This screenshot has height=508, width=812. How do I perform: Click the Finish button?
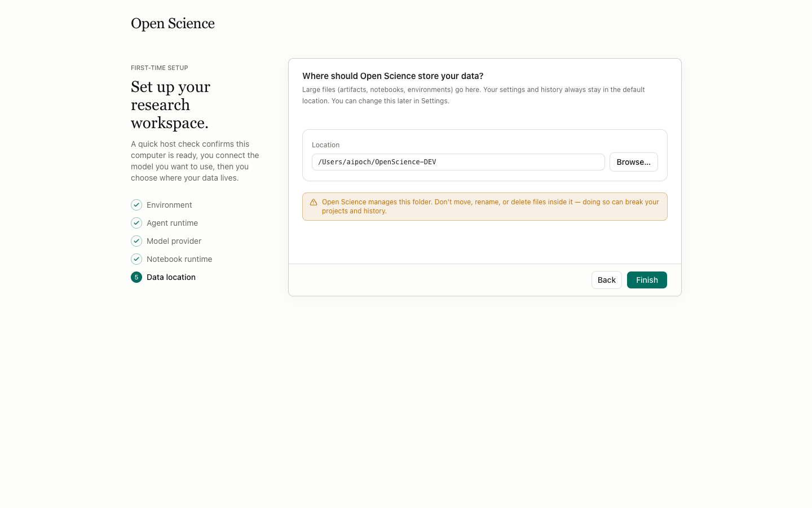(647, 280)
